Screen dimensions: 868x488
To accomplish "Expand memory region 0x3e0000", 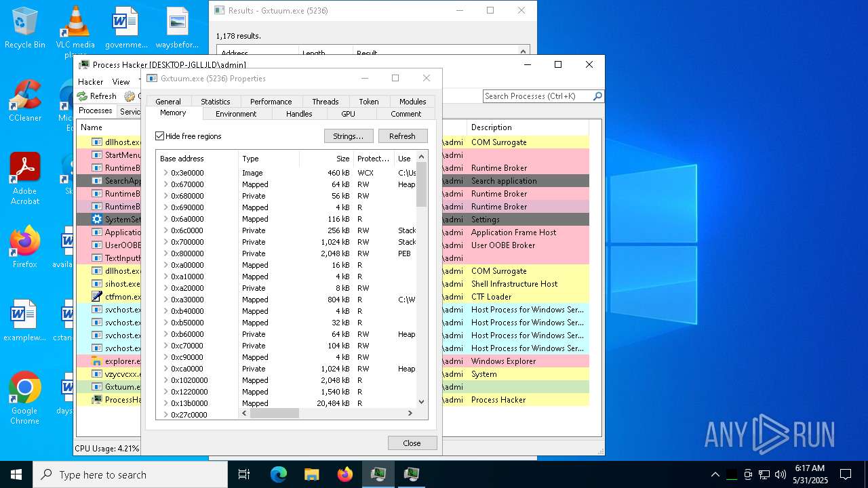I will pyautogui.click(x=165, y=173).
